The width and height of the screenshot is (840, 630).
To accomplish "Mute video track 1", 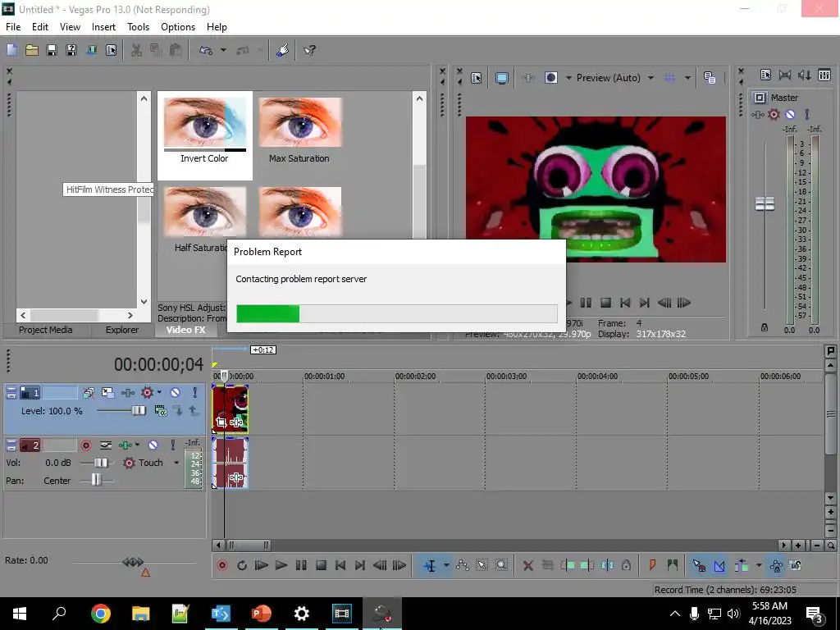I will pos(176,393).
